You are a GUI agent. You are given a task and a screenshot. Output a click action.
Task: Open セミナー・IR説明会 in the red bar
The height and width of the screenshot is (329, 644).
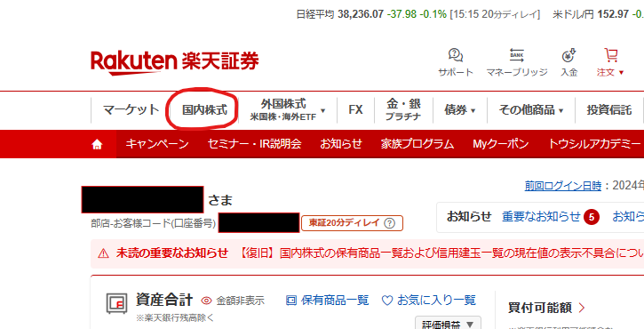click(x=254, y=144)
